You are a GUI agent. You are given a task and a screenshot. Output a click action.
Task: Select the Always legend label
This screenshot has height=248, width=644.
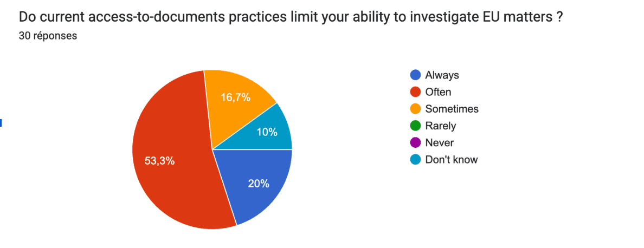click(x=442, y=75)
